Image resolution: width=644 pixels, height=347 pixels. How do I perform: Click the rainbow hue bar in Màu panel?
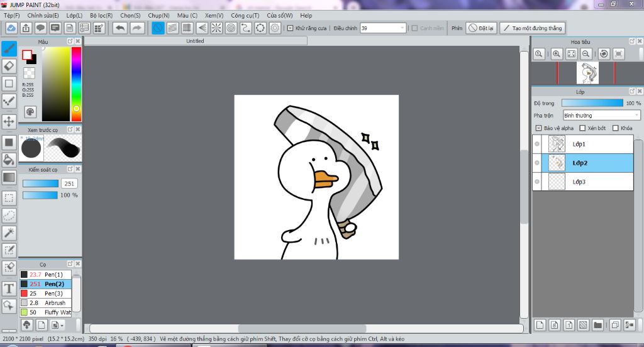point(76,84)
